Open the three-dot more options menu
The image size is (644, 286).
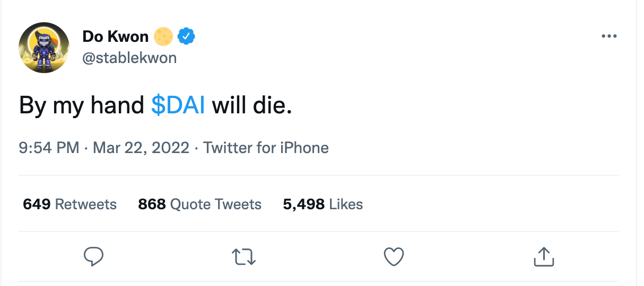609,37
